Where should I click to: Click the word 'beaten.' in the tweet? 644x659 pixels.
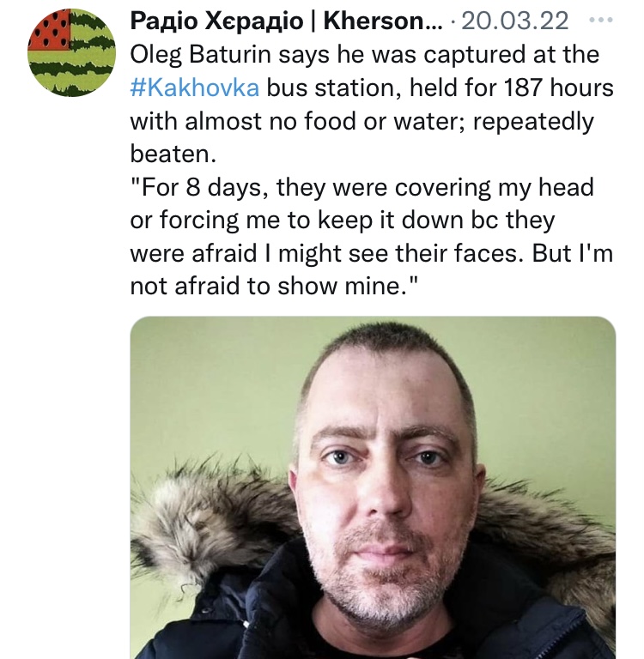pyautogui.click(x=173, y=154)
